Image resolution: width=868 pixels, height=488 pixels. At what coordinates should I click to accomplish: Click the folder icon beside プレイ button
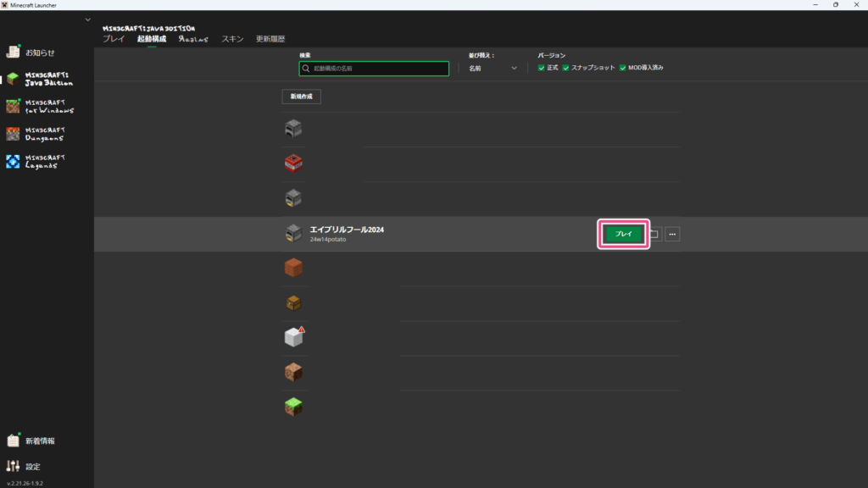click(x=654, y=235)
